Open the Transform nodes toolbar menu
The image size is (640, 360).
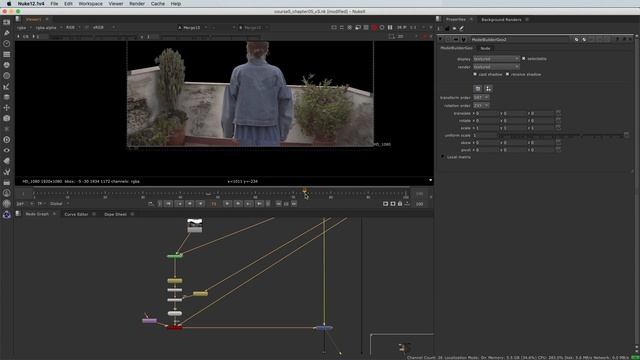[7, 108]
